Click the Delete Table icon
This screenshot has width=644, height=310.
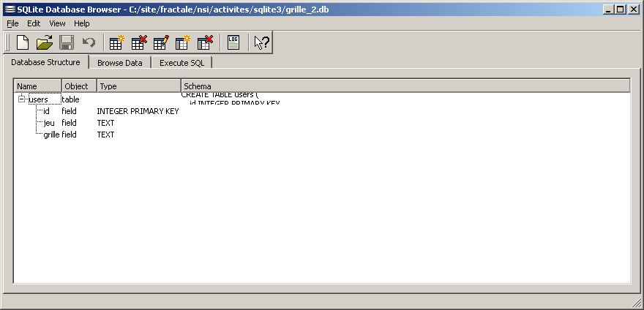(x=139, y=42)
